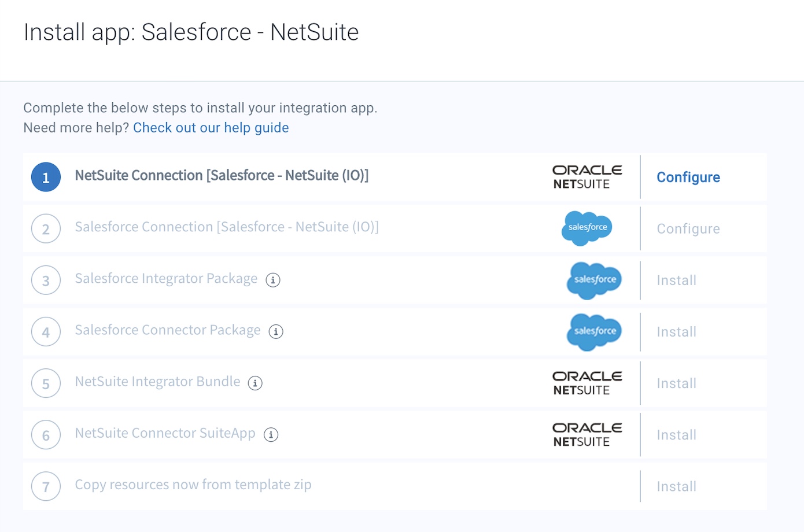Click the Salesforce logo for Integrator Package

pyautogui.click(x=594, y=280)
